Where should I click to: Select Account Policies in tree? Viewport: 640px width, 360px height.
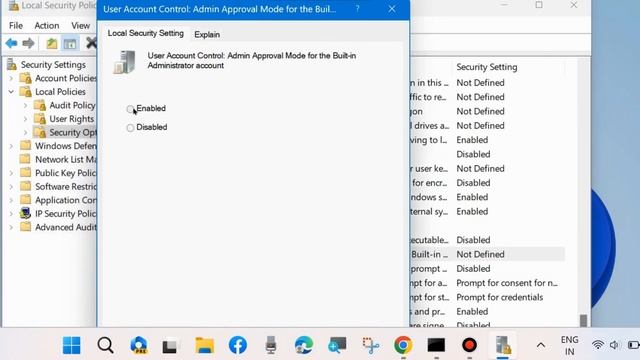(x=66, y=78)
